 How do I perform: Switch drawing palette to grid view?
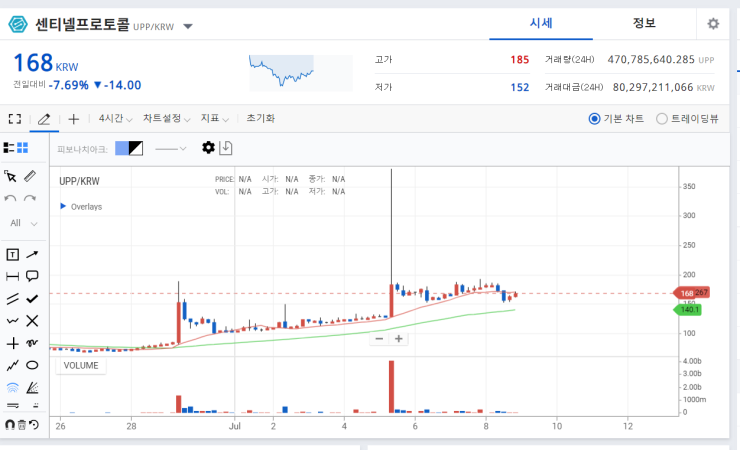(23, 148)
